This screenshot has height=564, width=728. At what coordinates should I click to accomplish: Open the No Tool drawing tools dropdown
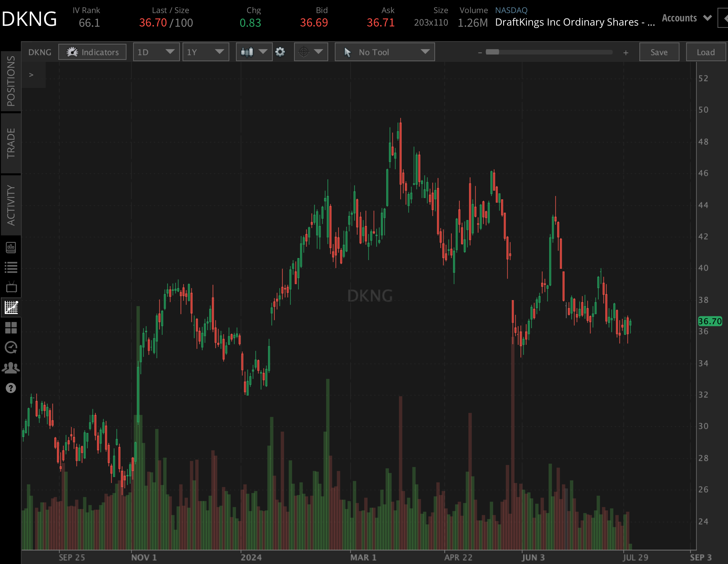(385, 52)
